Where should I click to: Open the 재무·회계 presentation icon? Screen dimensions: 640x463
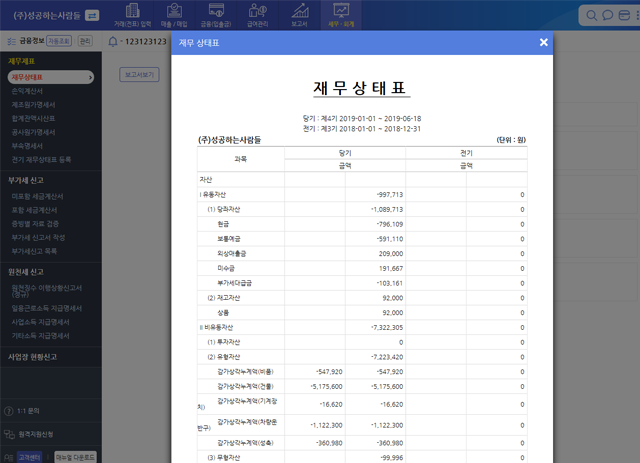click(341, 11)
